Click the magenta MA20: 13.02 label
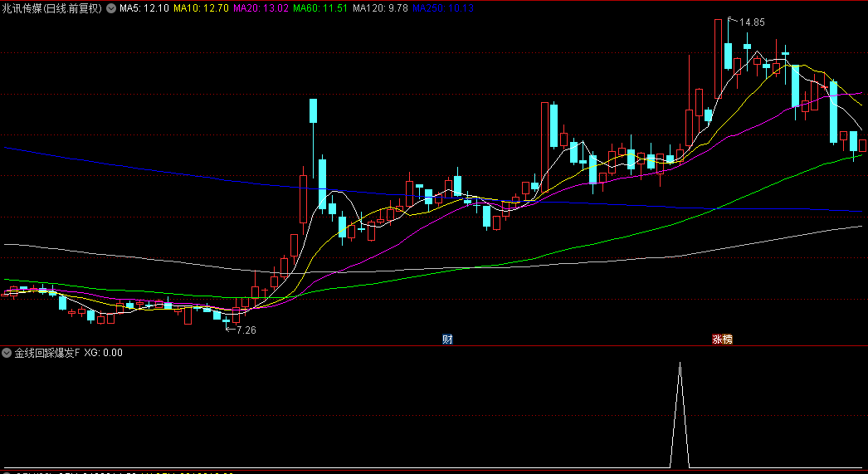Viewport: 868px width, 474px height. pyautogui.click(x=261, y=8)
